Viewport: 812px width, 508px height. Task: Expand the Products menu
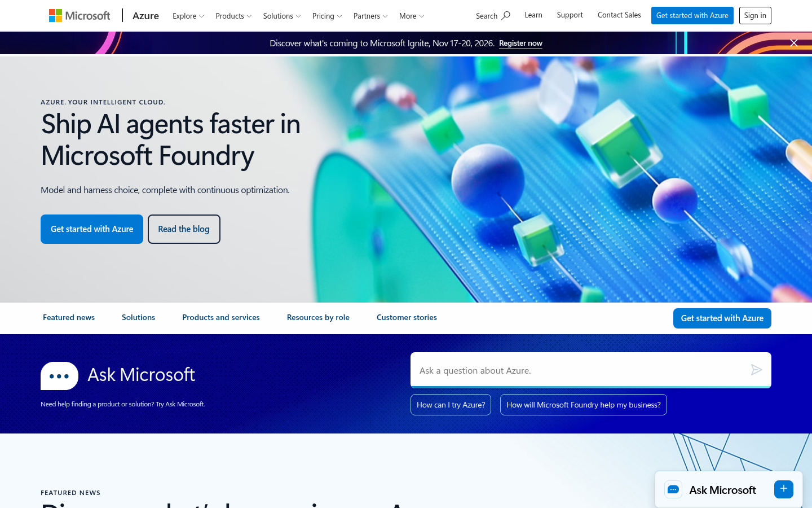[x=233, y=16]
